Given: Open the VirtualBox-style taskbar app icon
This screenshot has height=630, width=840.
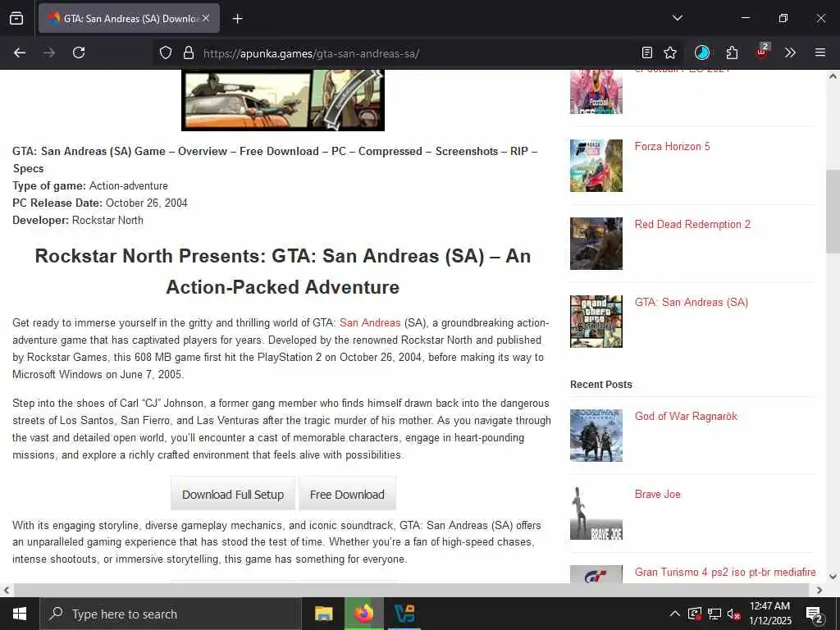Looking at the screenshot, I should coord(404,614).
